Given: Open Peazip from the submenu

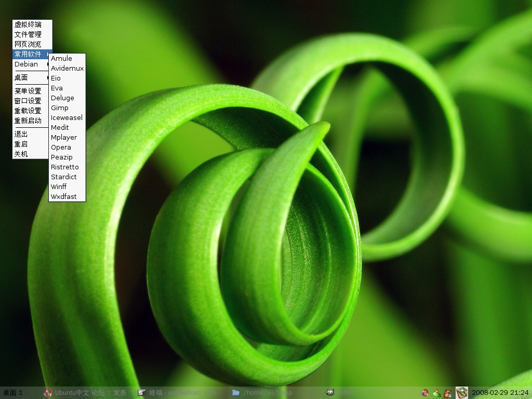Looking at the screenshot, I should click(x=67, y=157).
